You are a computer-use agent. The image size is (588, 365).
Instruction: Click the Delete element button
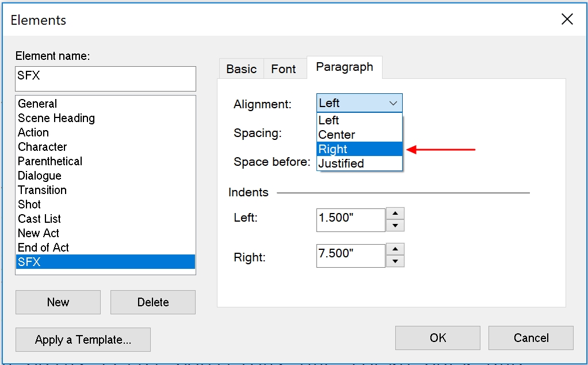[153, 302]
